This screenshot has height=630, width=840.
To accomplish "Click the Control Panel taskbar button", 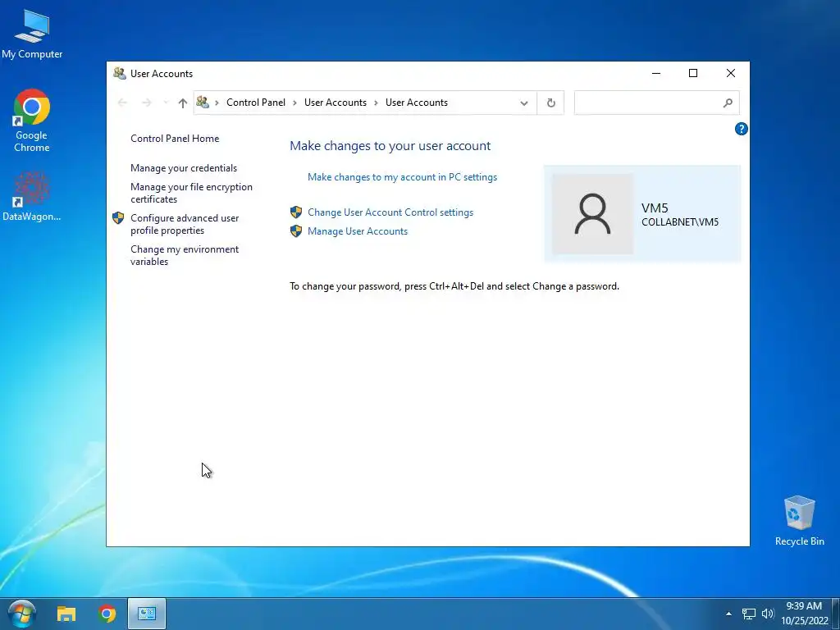I will point(147,614).
